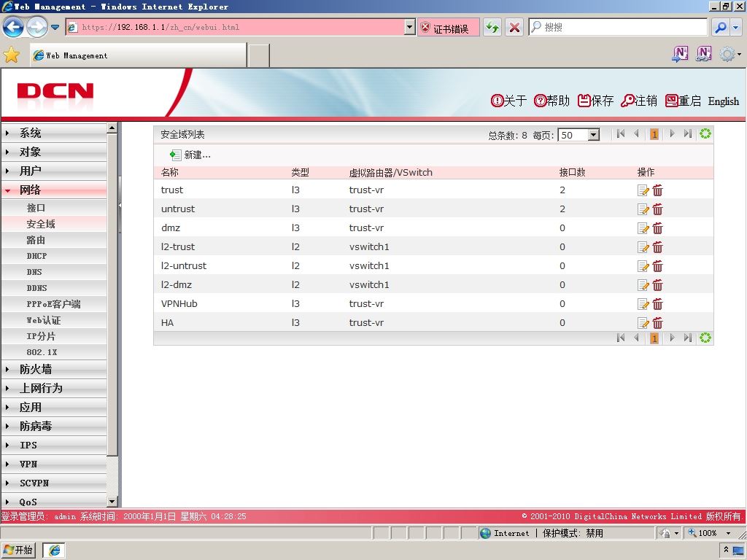Click 保存 to save configuration
Image resolution: width=747 pixels, height=560 pixels.
click(595, 101)
